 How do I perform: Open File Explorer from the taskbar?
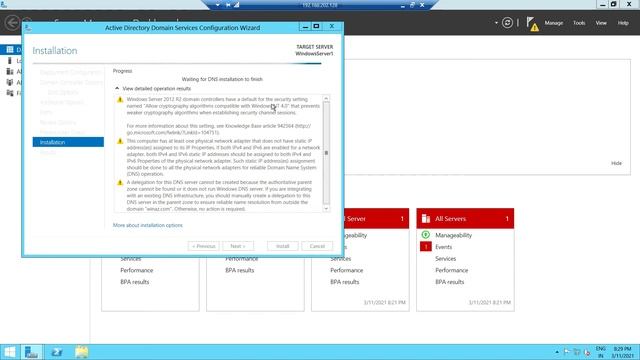(x=81, y=352)
